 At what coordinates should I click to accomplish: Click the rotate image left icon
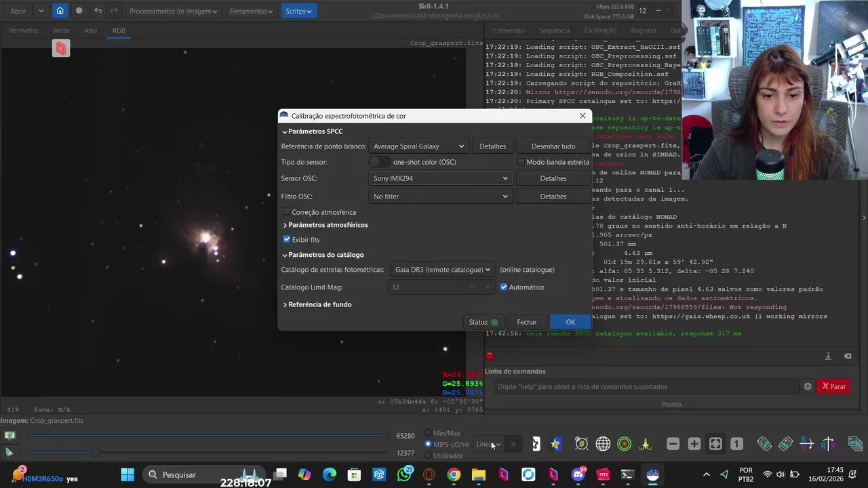click(764, 444)
